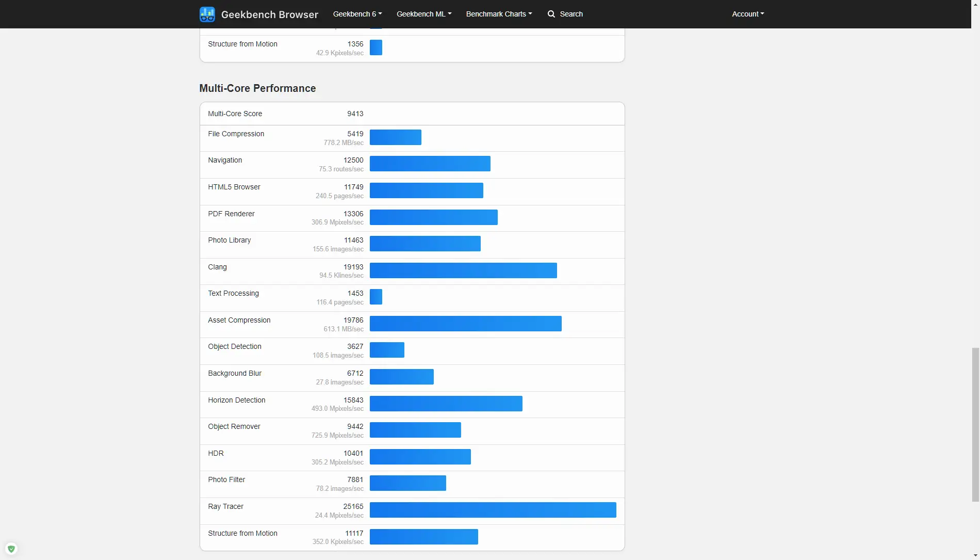Viewport: 980px width, 560px height.
Task: Click the Object Detection score 3627
Action: (x=355, y=346)
